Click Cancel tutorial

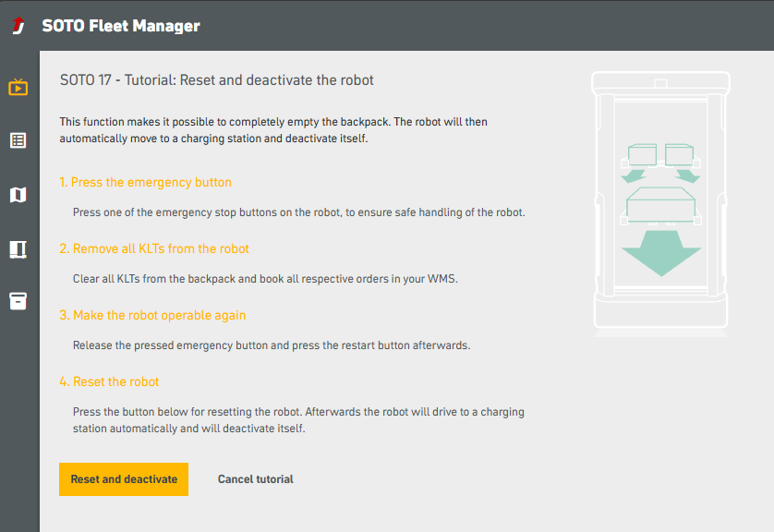tap(255, 479)
